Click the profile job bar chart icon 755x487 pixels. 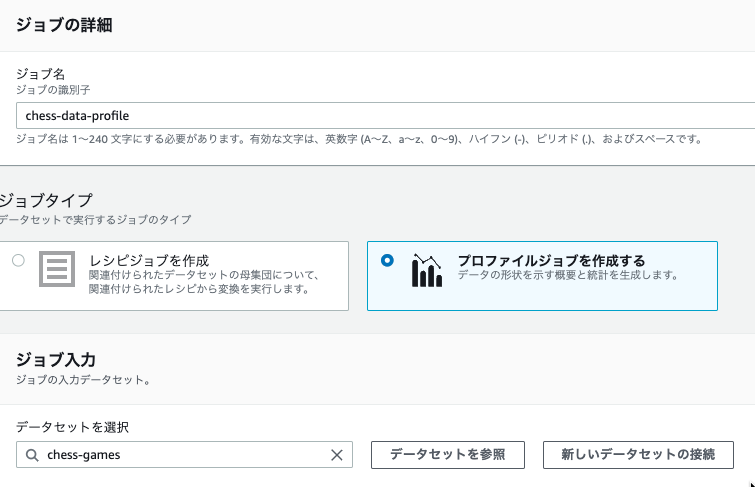click(x=427, y=271)
